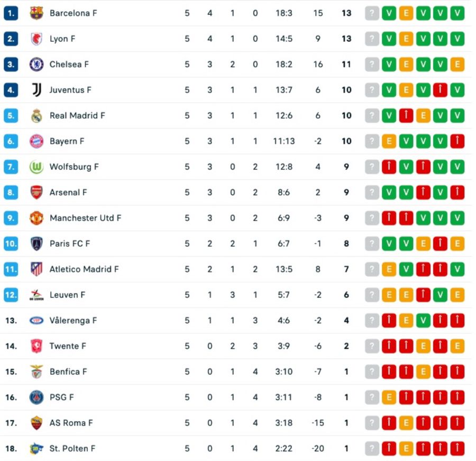Open the Paris FC F team link
This screenshot has height=461, width=476.
70,243
